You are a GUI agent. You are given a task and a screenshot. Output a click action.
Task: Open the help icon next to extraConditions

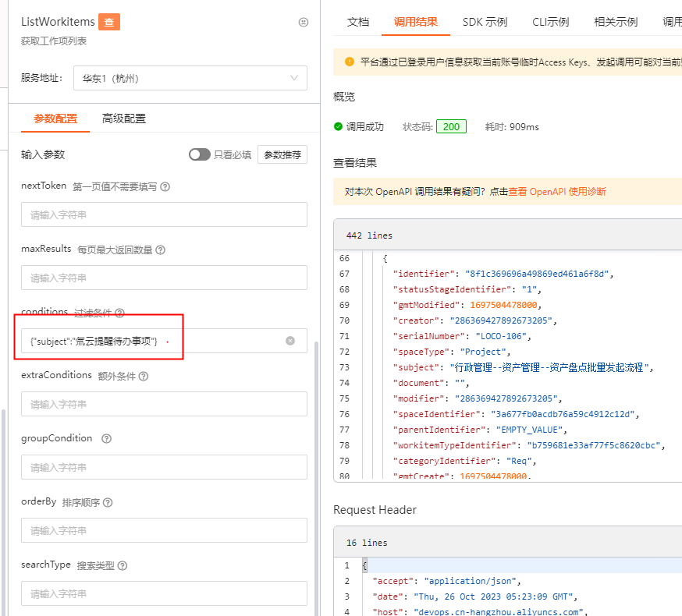(x=144, y=376)
